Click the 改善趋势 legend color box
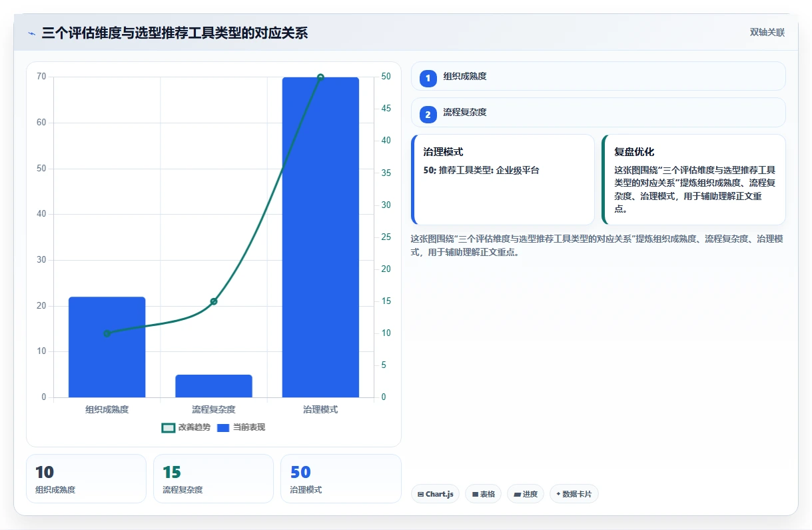Viewport: 812px width, 530px height. click(169, 427)
